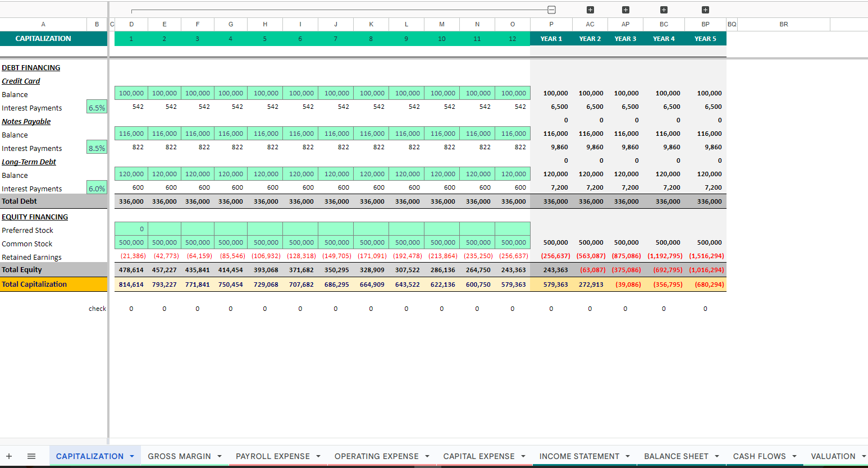This screenshot has width=868, height=468.
Task: Select the Preferred Stock month 1 cell with 0
Action: 131,228
